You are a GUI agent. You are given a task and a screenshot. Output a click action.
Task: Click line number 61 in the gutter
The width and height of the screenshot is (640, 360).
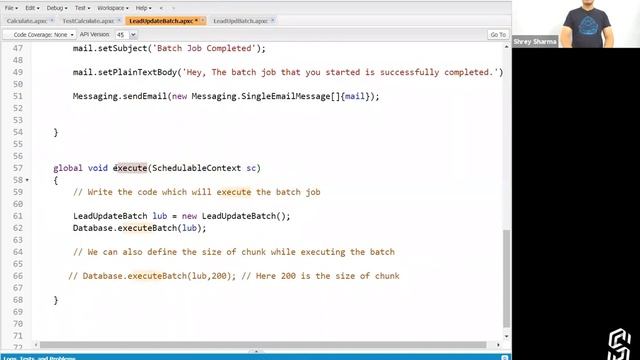click(18, 216)
